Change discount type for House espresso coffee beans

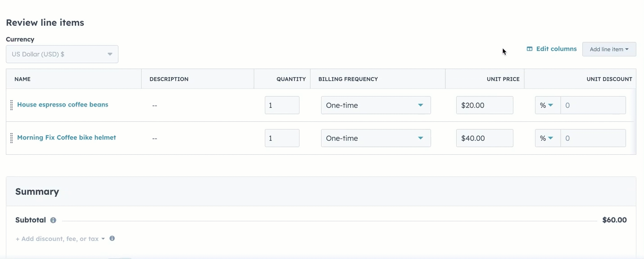point(547,105)
